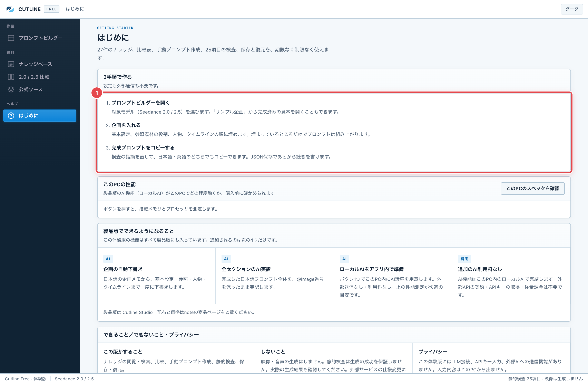Image resolution: width=588 pixels, height=384 pixels.
Task: Click the できること／できないこと・プライバシー heading
Action: point(151,335)
